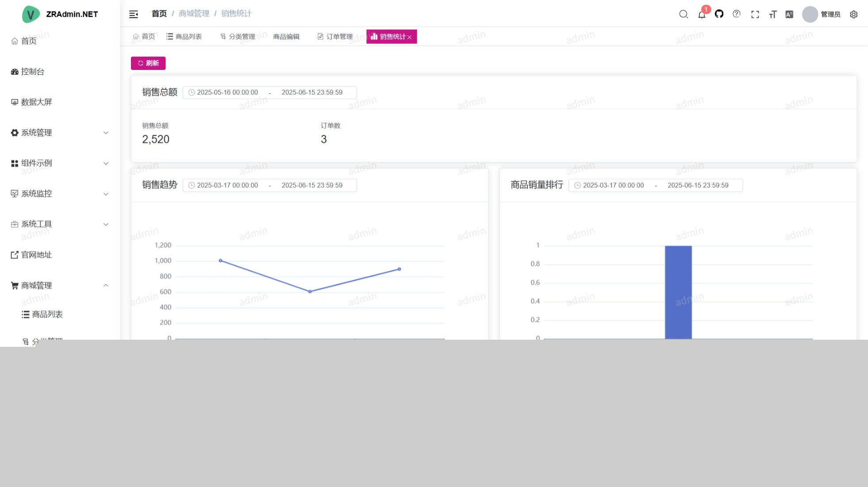Open the settings gear icon
Image resolution: width=868 pixels, height=487 pixels.
pyautogui.click(x=854, y=15)
